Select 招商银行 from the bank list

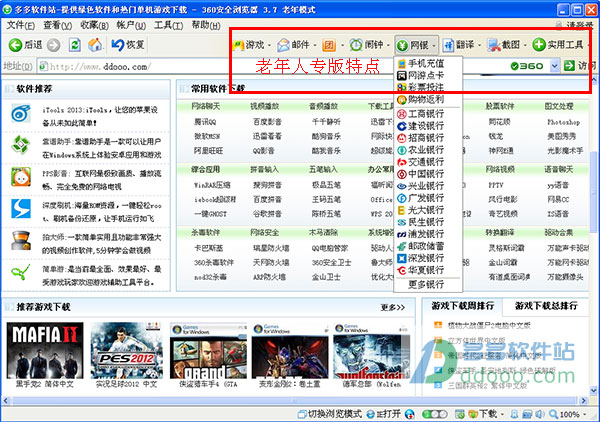[428, 138]
